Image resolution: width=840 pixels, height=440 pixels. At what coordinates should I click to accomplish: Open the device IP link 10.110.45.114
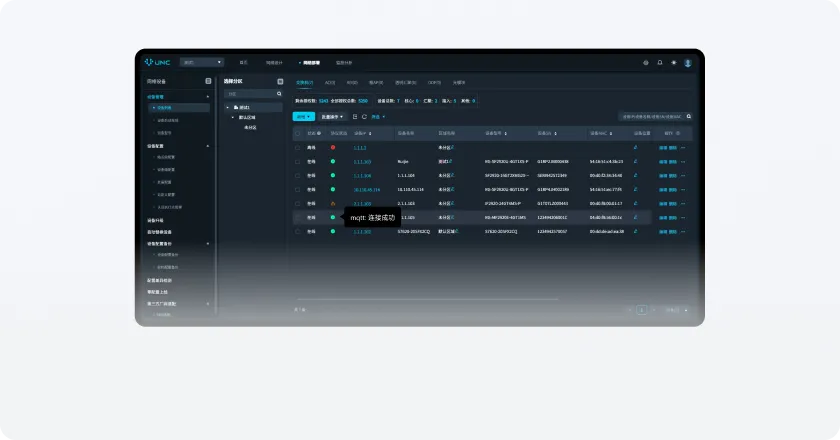(x=366, y=190)
